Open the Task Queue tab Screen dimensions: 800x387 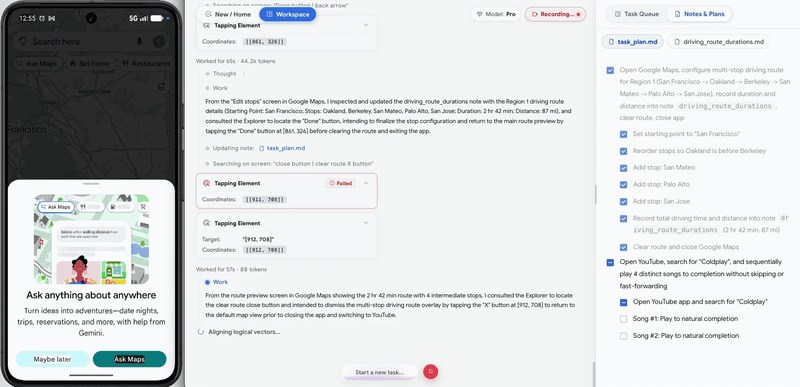636,14
